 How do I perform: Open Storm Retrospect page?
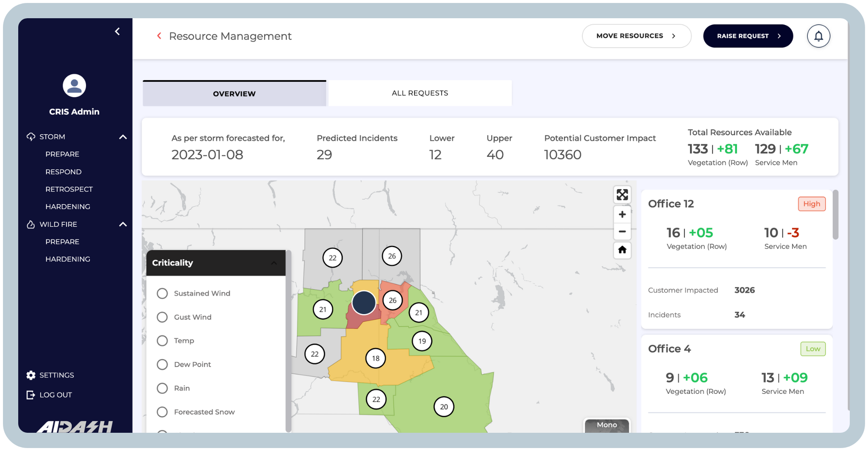[x=69, y=189]
